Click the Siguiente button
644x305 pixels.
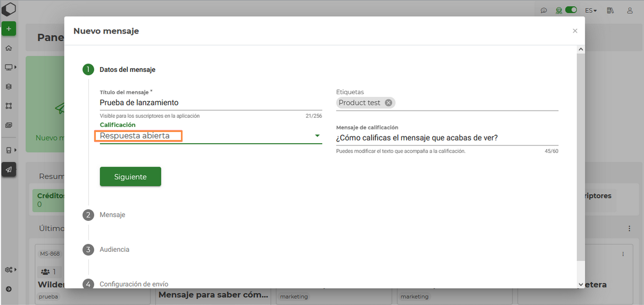pos(130,177)
